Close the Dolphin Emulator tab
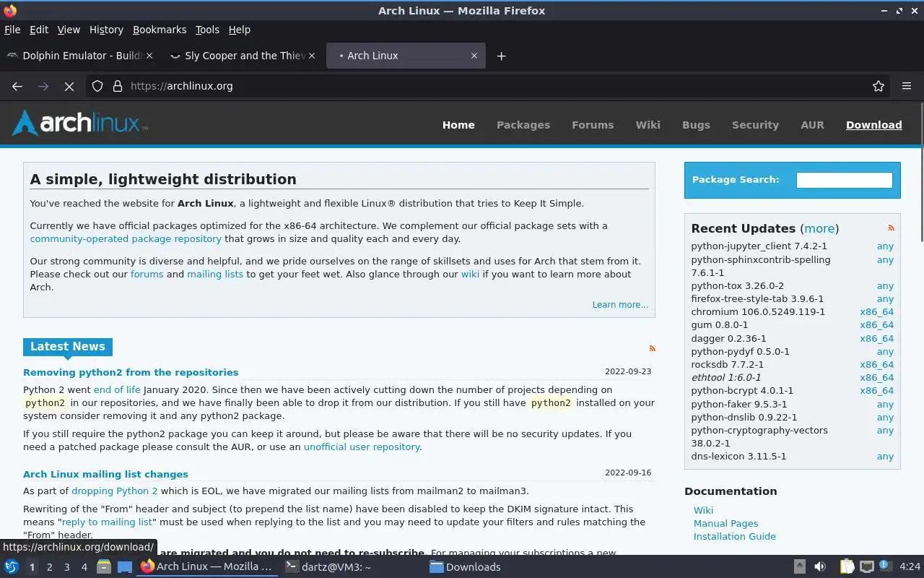The image size is (924, 578). [x=149, y=56]
